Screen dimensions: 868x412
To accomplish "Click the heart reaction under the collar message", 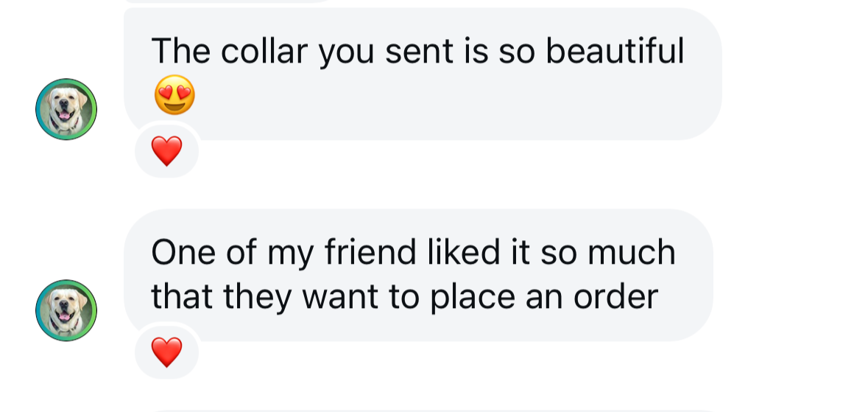I will pyautogui.click(x=166, y=152).
